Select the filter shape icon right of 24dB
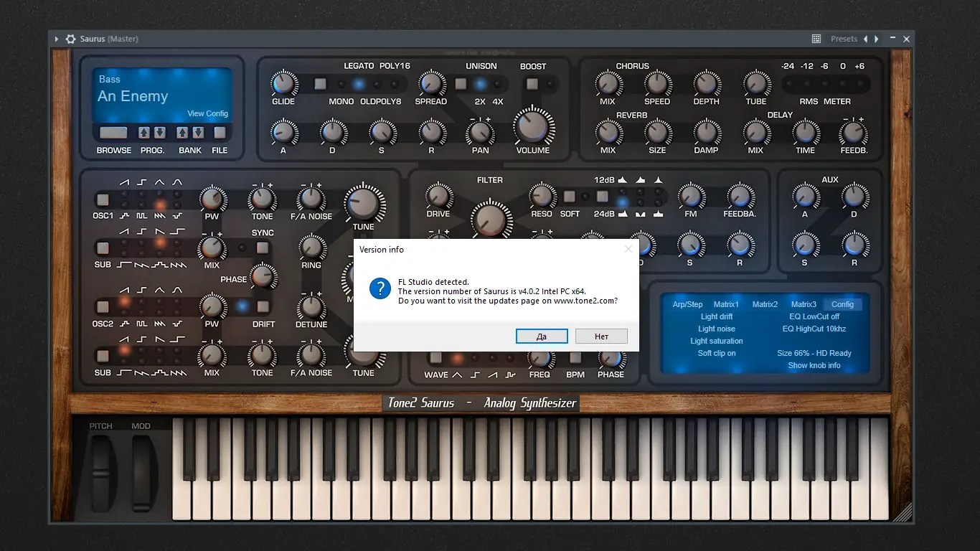 pos(623,214)
